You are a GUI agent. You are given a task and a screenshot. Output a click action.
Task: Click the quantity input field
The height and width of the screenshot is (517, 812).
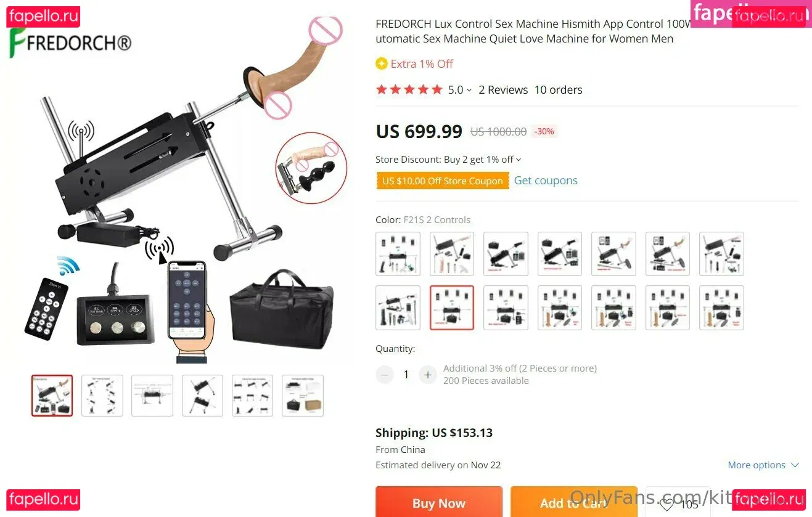[x=406, y=375]
